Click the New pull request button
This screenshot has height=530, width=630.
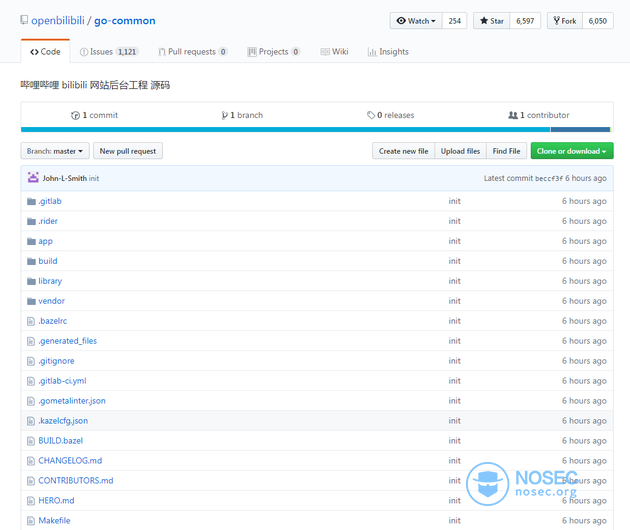tap(128, 151)
